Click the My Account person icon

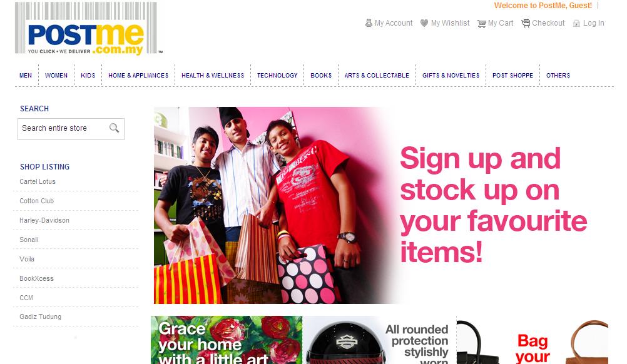(x=369, y=23)
